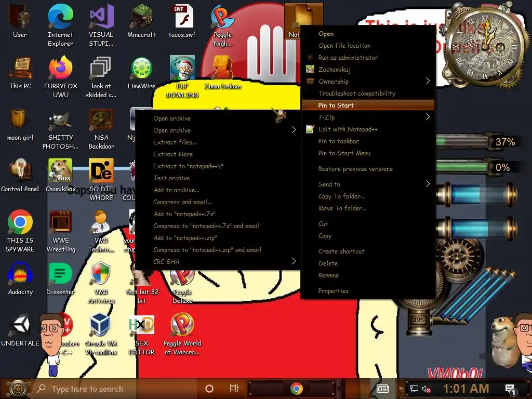Select the SEX EDITOR HxD icon
Viewport: 532px width, 399px height.
pos(141,335)
